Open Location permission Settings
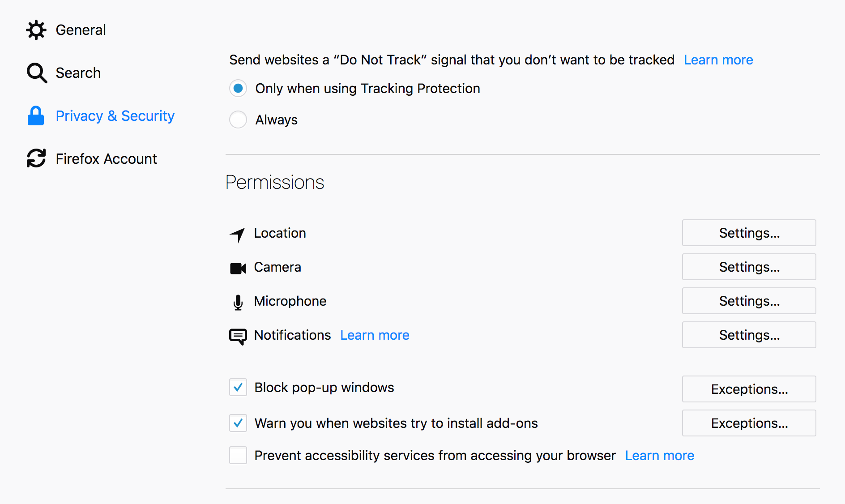Image resolution: width=845 pixels, height=504 pixels. click(749, 233)
